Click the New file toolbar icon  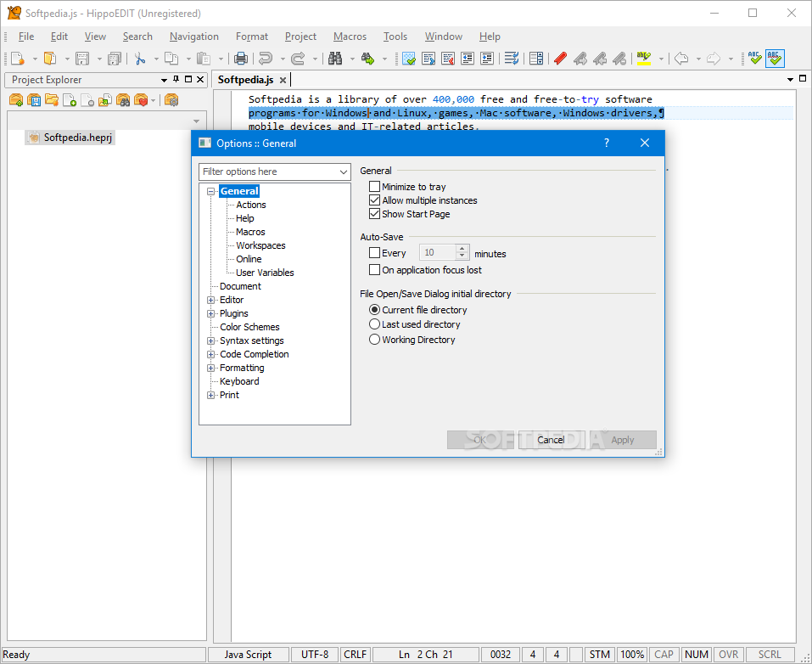click(x=17, y=58)
